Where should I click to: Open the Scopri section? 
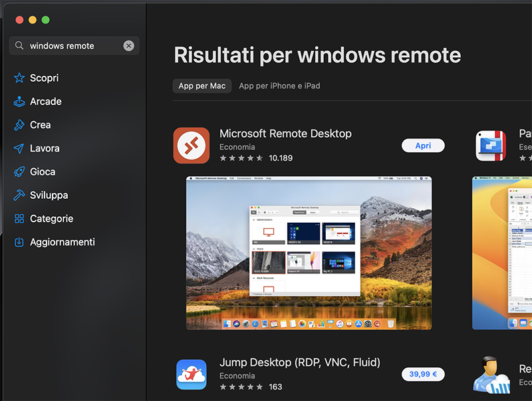[x=44, y=78]
